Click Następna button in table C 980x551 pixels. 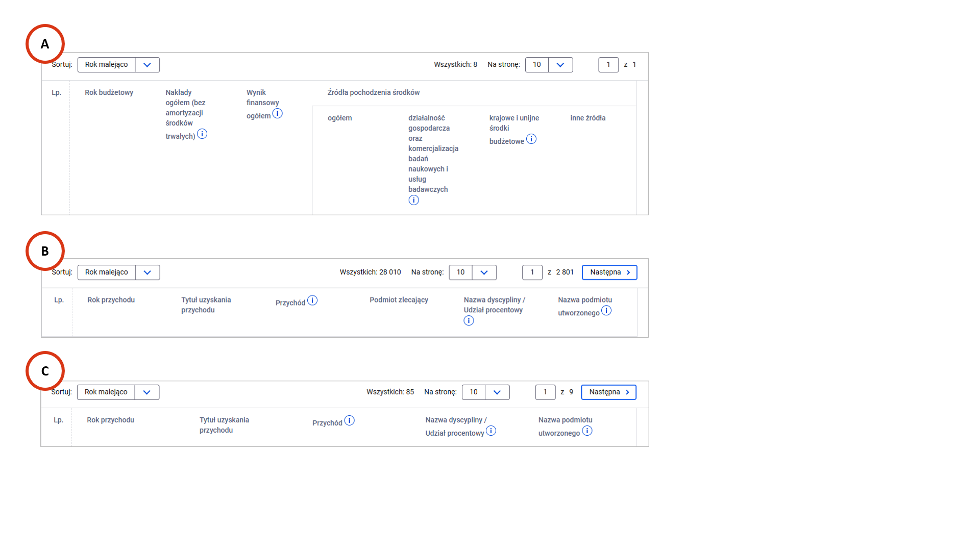coord(608,392)
